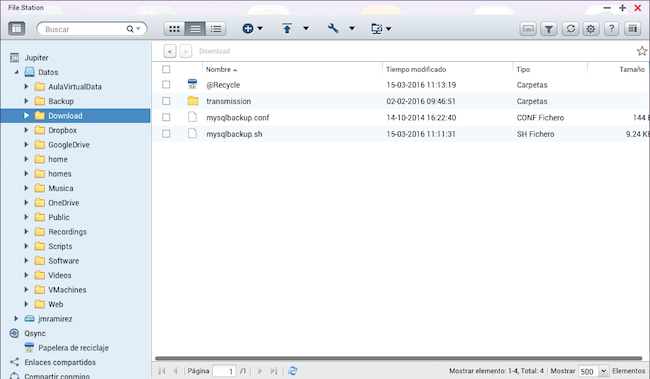
Task: Add Download folder to favorites star
Action: pyautogui.click(x=642, y=51)
